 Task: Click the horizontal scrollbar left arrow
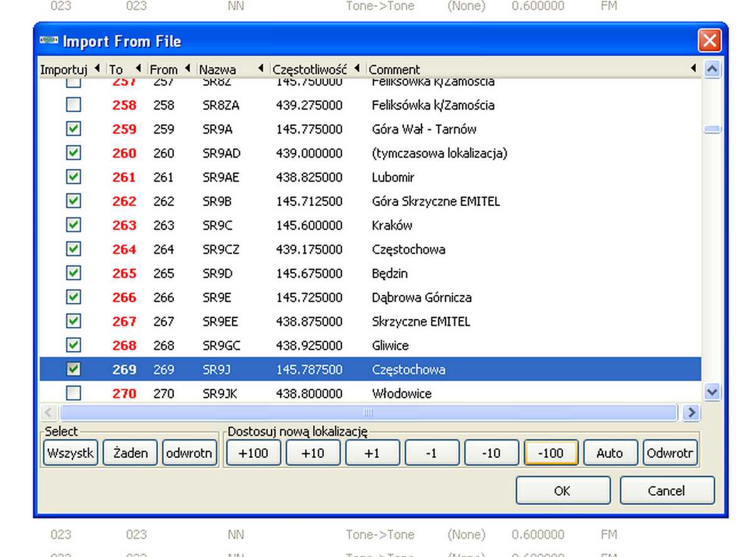[x=50, y=413]
